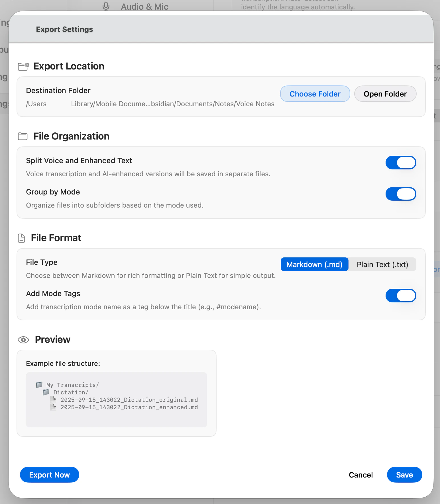Click 2025-09-15_143022_Dictation_original.md filename
The height and width of the screenshot is (504, 440).
pos(129,400)
